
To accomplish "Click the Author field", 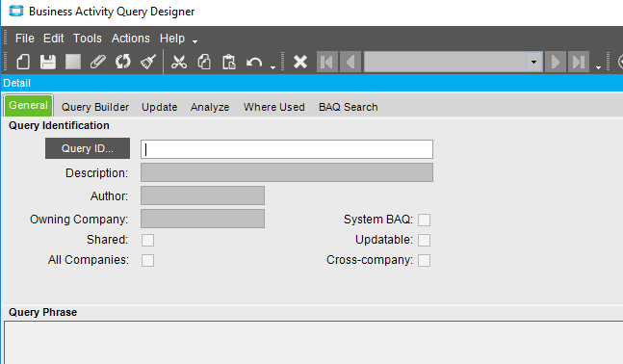I will pyautogui.click(x=202, y=195).
